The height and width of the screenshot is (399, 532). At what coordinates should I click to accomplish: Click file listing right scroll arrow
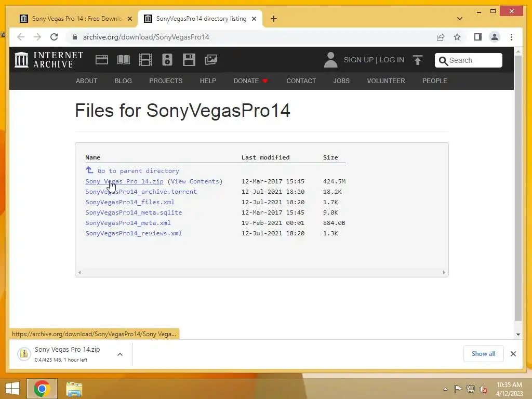pyautogui.click(x=444, y=272)
